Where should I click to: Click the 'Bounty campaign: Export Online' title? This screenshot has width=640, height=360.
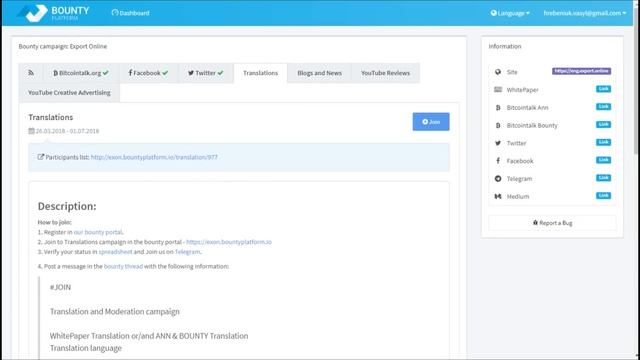pyautogui.click(x=63, y=47)
